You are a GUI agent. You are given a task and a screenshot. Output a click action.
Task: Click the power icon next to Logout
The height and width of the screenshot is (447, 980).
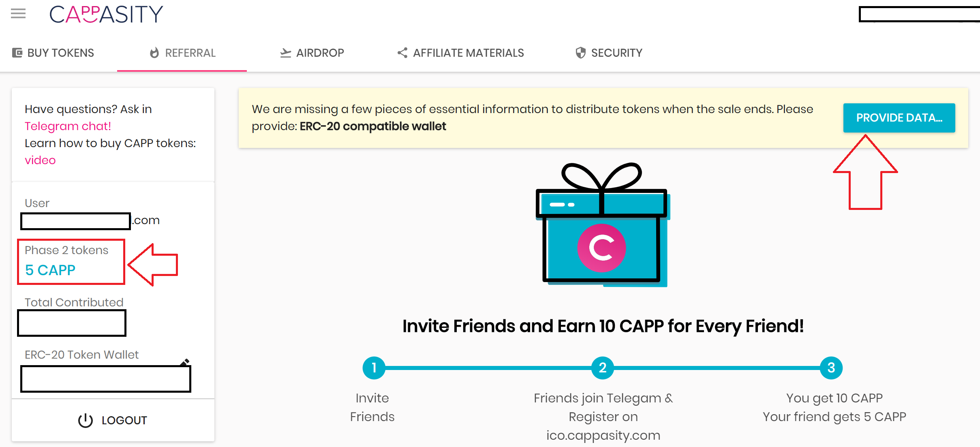pyautogui.click(x=86, y=420)
